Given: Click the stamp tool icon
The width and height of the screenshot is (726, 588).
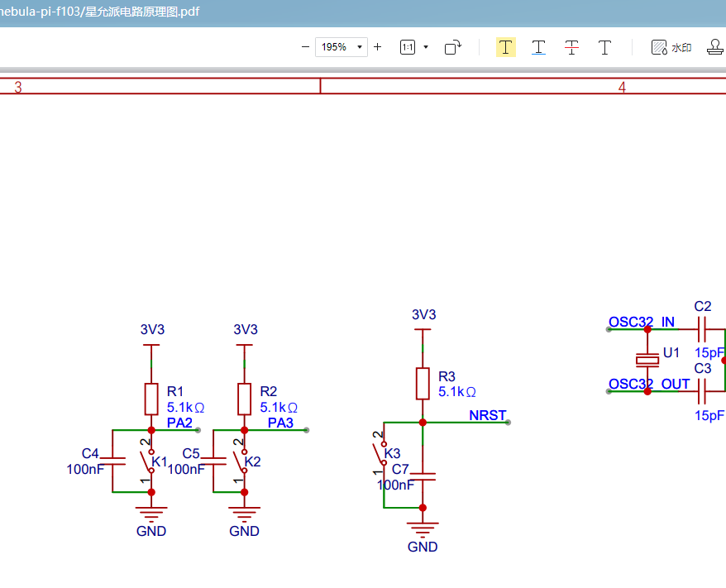Looking at the screenshot, I should pyautogui.click(x=715, y=47).
